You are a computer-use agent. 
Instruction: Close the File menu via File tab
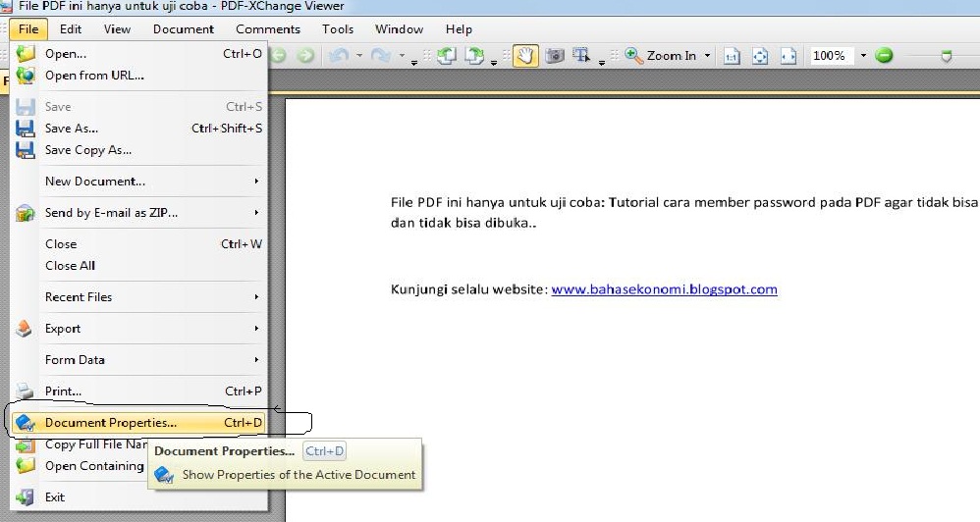28,29
